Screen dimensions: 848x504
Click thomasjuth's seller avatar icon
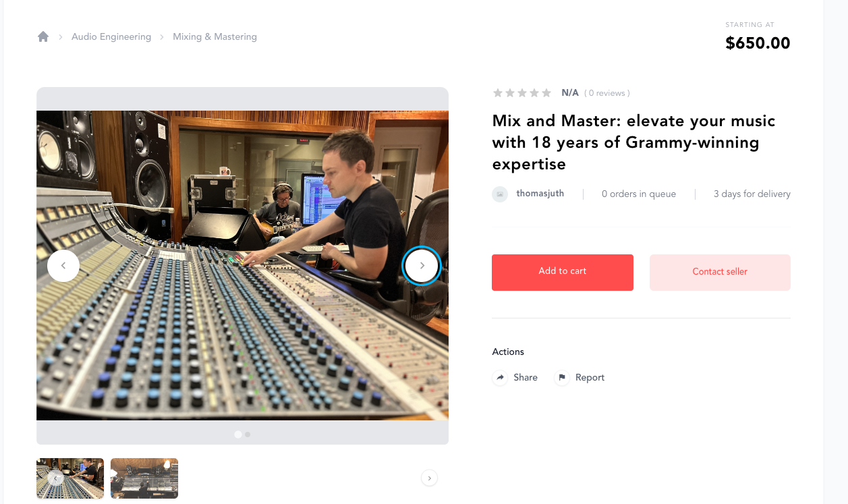[500, 194]
